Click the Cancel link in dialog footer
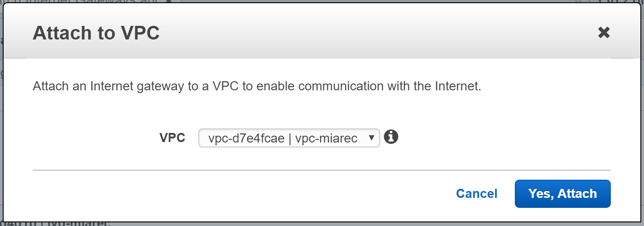 (477, 194)
